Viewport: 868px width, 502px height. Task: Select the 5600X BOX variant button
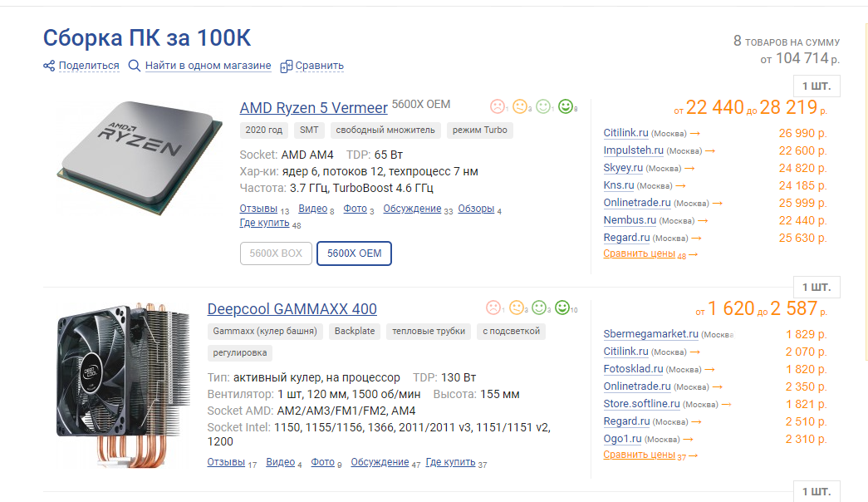click(276, 253)
